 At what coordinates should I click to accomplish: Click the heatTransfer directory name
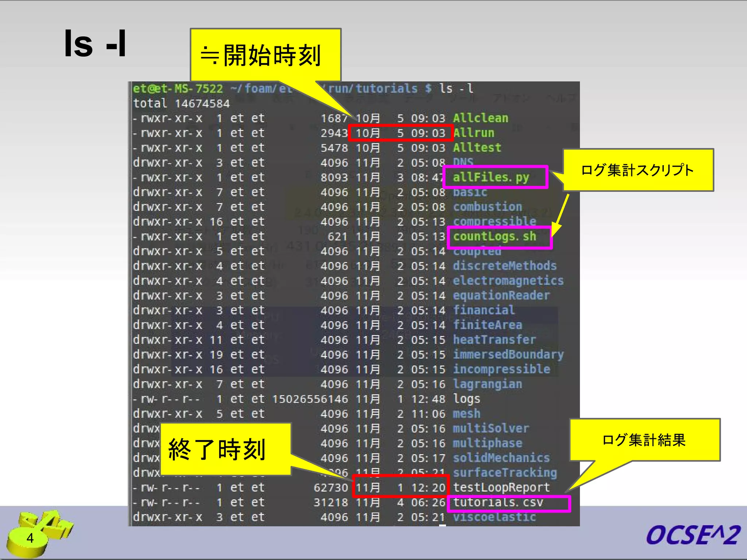pyautogui.click(x=494, y=340)
